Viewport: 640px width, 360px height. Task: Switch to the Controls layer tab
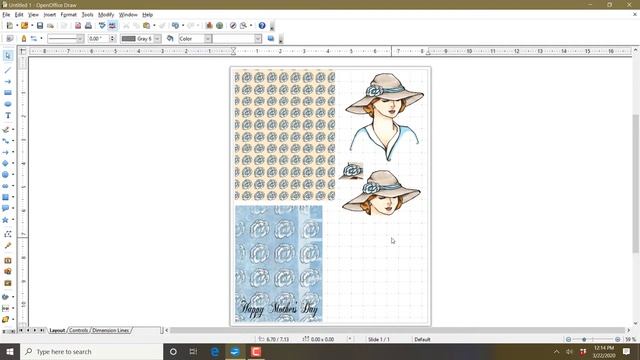click(x=78, y=330)
